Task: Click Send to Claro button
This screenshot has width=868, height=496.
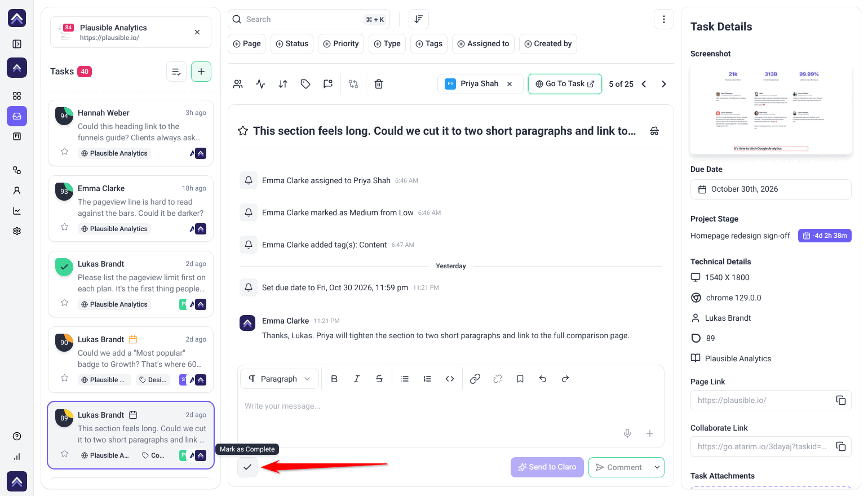Action: coord(547,467)
